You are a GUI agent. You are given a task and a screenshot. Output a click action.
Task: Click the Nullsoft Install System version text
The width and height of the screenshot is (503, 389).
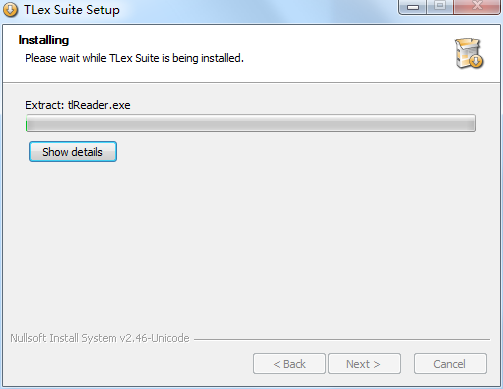[x=100, y=338]
